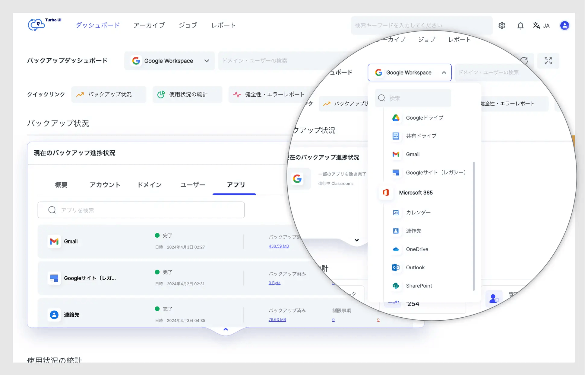Viewport: 588px width, 375px height.
Task: Click the notifications bell icon
Action: pos(520,26)
